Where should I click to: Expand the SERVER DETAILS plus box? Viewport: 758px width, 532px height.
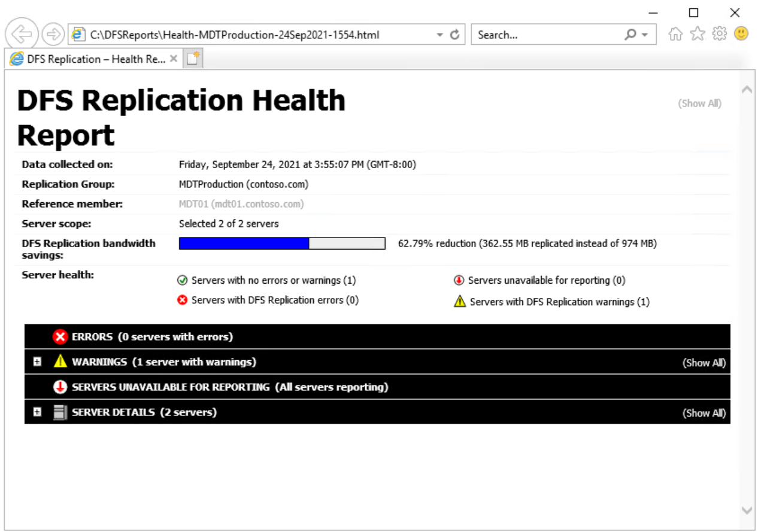pyautogui.click(x=37, y=412)
